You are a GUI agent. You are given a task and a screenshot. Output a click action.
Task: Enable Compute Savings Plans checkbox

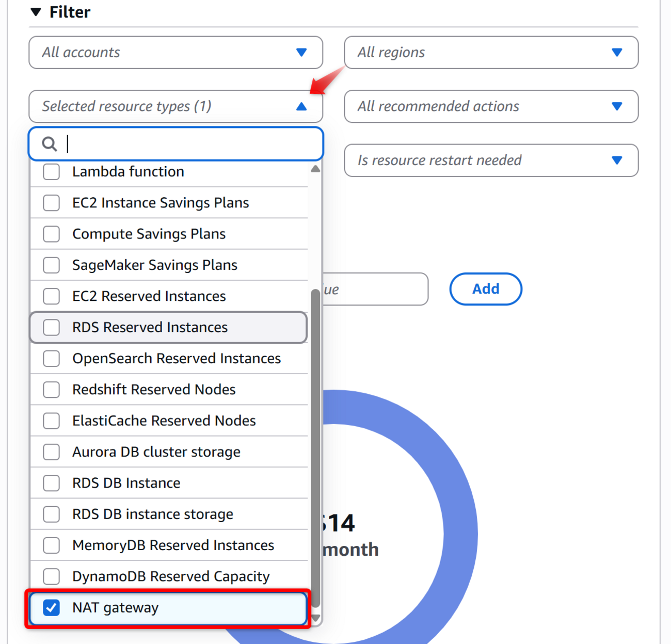(x=52, y=234)
